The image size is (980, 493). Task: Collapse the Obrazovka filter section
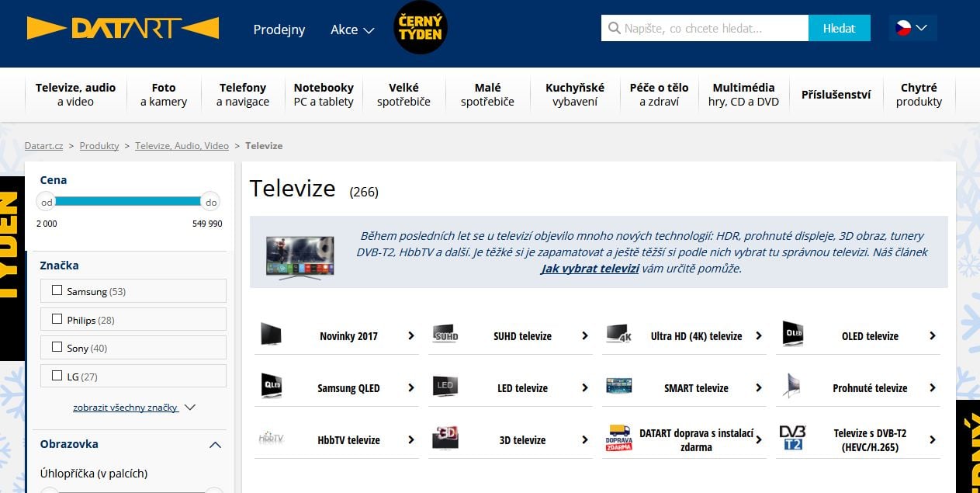pos(216,444)
